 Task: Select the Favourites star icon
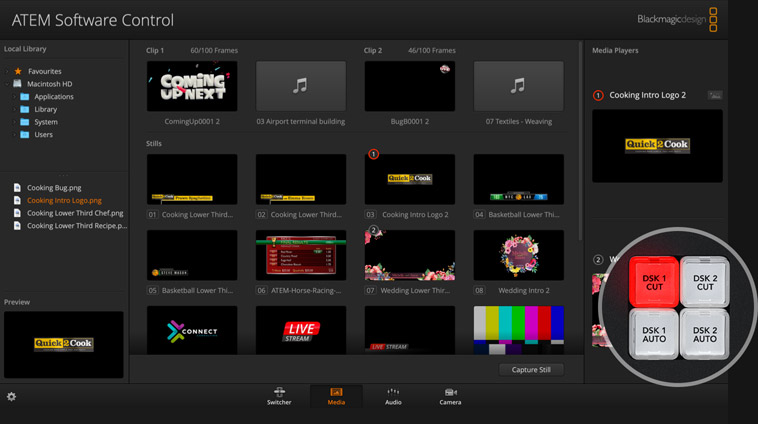click(x=18, y=72)
